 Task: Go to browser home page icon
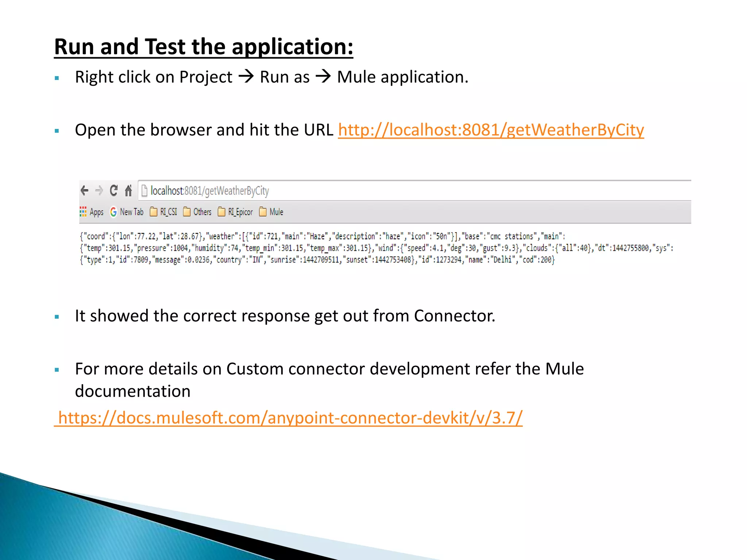(x=128, y=190)
